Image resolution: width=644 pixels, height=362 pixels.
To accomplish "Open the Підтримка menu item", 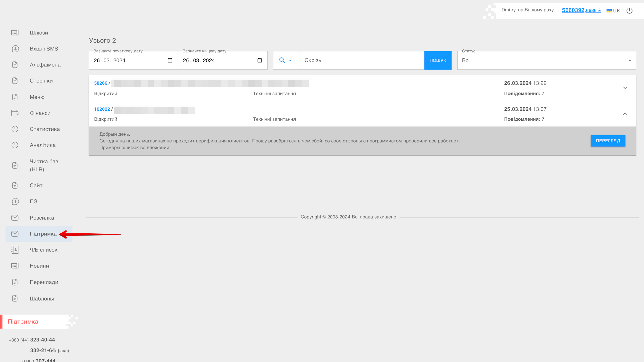I will tap(43, 234).
